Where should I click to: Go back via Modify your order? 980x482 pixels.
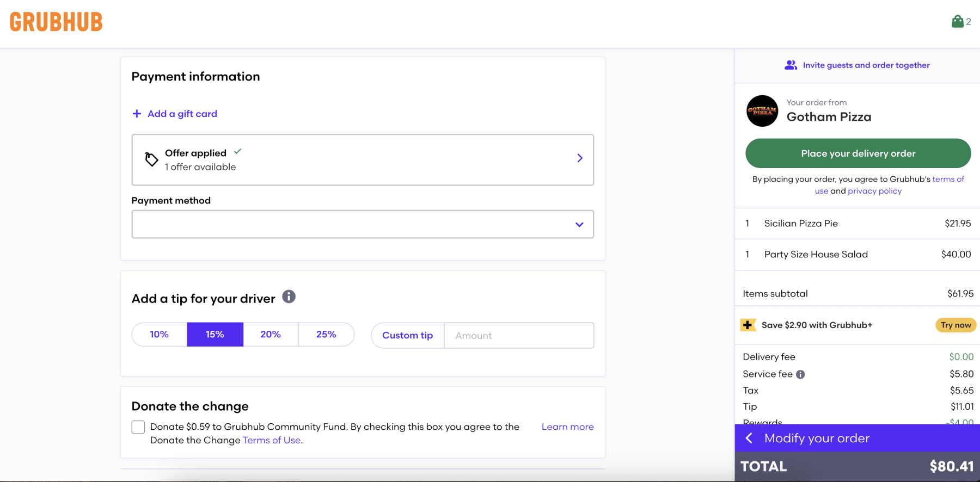(x=817, y=438)
